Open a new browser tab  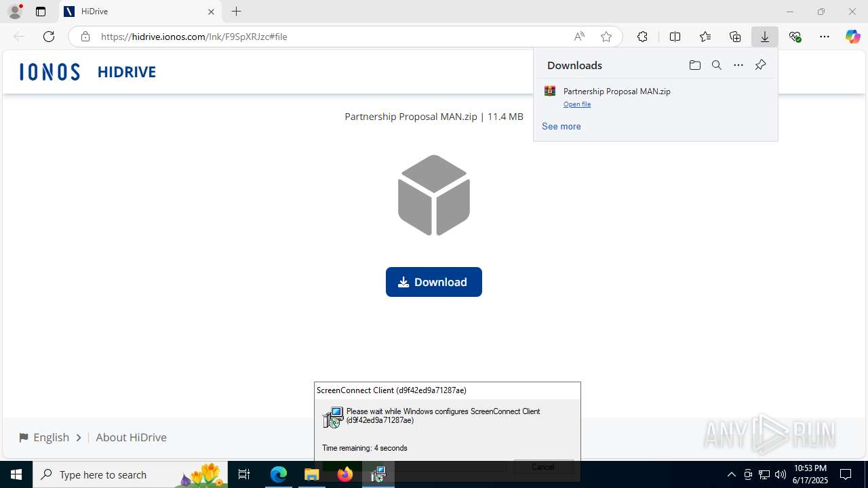click(x=236, y=12)
